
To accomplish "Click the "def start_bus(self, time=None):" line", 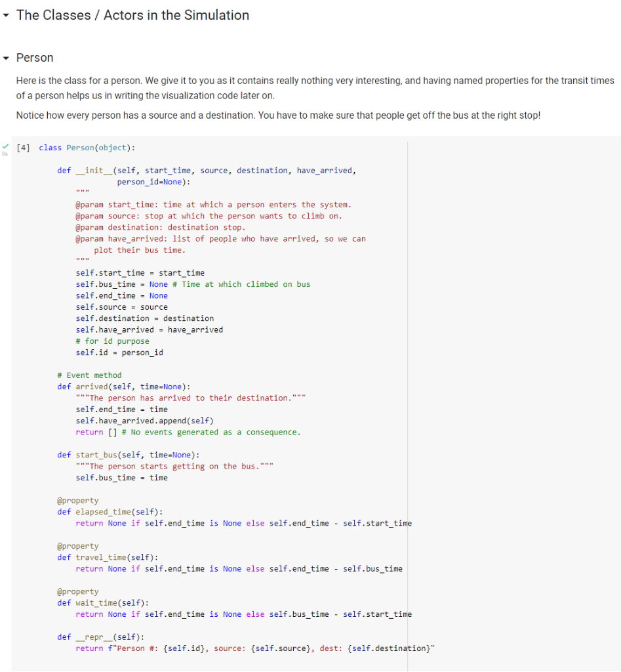I will click(129, 455).
